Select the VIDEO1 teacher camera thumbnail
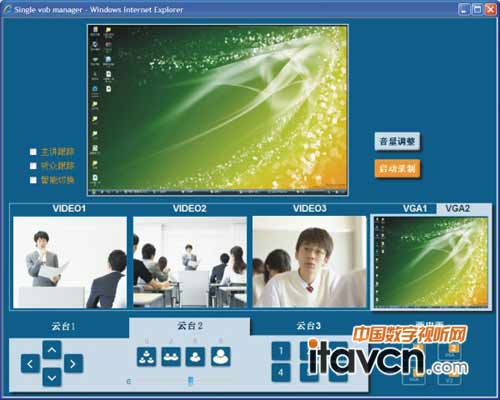 click(70, 262)
